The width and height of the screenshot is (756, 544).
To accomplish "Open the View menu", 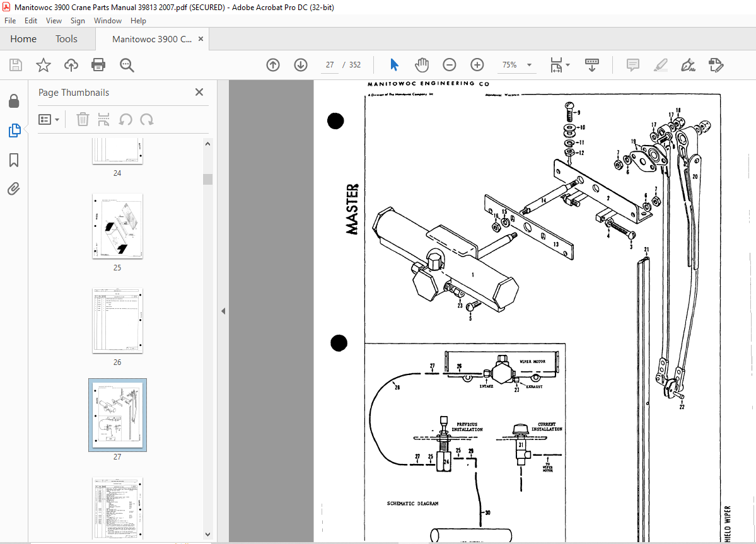I will (54, 21).
